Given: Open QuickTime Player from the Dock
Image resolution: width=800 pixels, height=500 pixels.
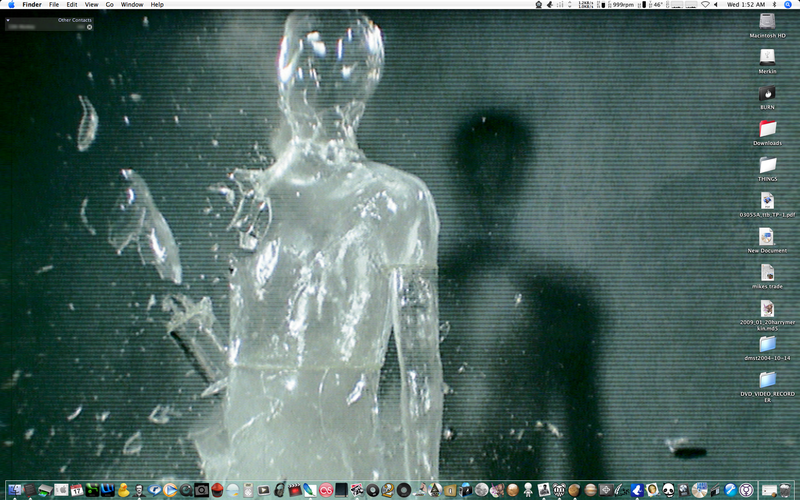Looking at the screenshot, I should pos(186,490).
